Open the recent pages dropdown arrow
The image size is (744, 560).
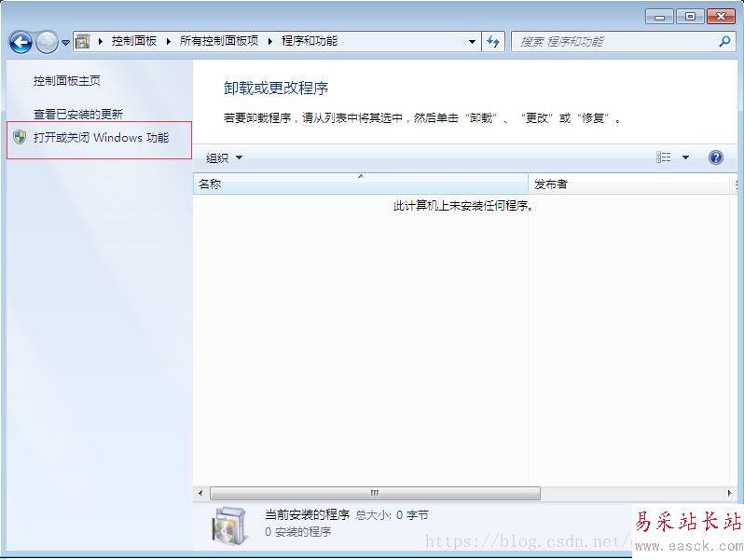pyautogui.click(x=65, y=43)
